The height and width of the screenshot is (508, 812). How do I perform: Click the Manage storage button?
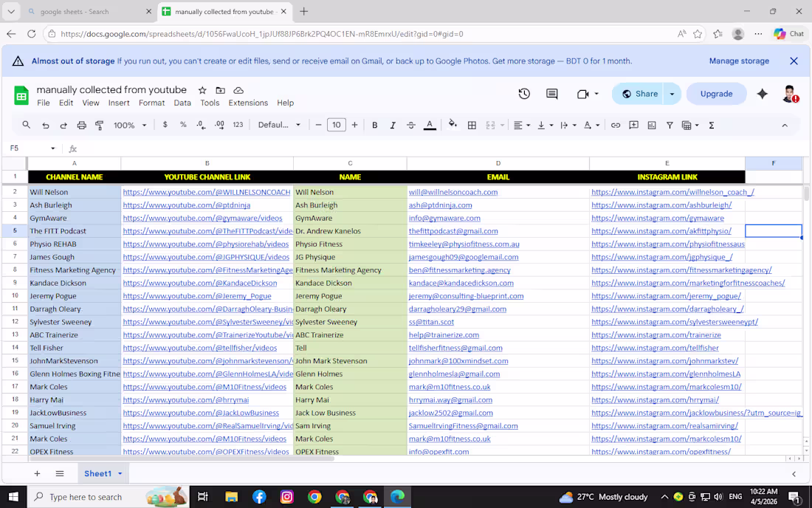(x=739, y=61)
